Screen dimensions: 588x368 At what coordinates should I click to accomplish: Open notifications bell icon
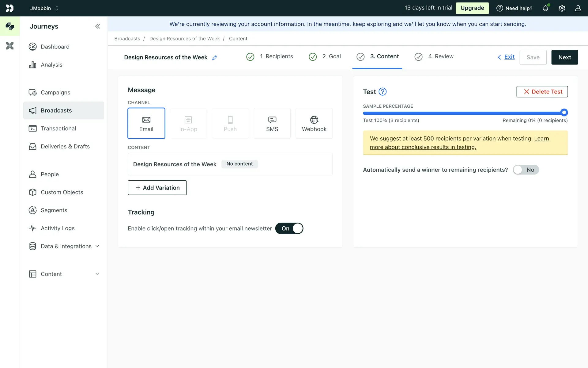pos(545,8)
